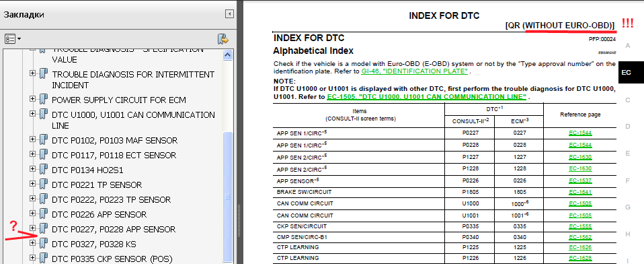Image resolution: width=644 pixels, height=264 pixels.
Task: Open EC-1505 link in U1001 row
Action: [x=580, y=216]
